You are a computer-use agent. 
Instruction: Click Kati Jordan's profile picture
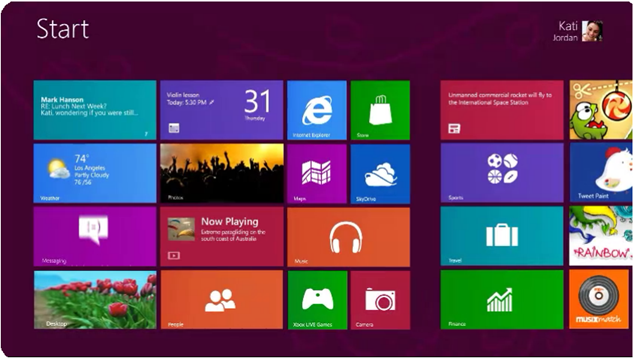click(x=592, y=31)
